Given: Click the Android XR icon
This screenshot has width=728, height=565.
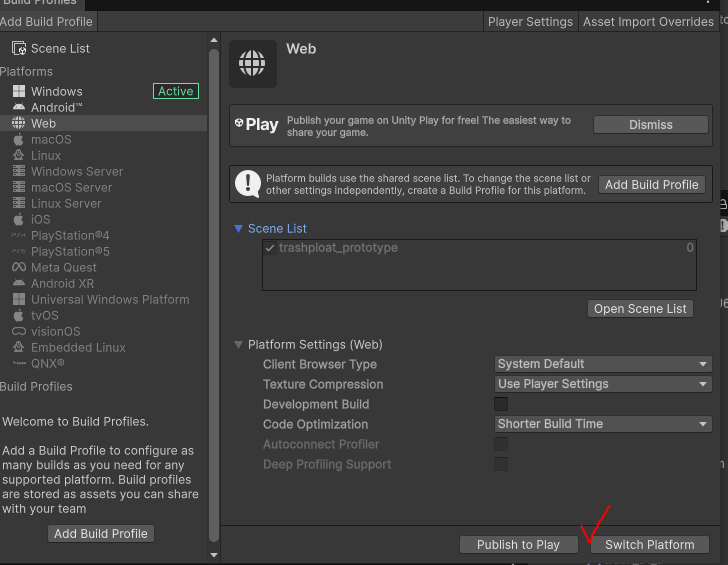Looking at the screenshot, I should [x=19, y=283].
